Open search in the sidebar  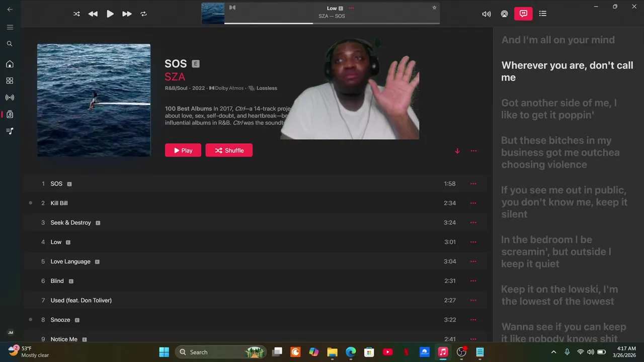pos(10,44)
